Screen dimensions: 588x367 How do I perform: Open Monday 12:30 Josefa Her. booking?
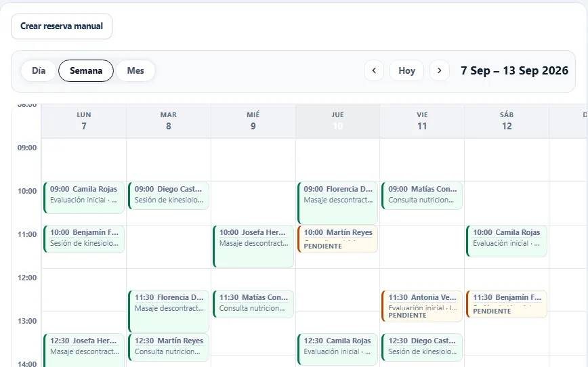pos(84,350)
